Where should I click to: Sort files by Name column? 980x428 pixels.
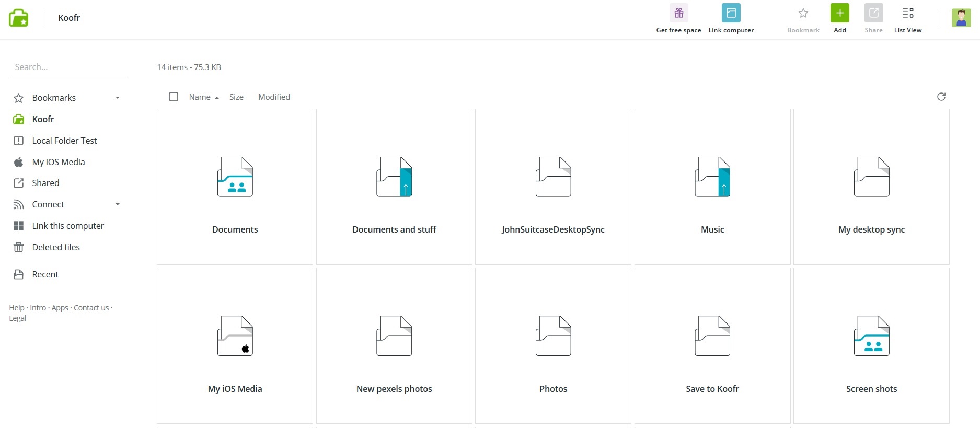click(200, 97)
